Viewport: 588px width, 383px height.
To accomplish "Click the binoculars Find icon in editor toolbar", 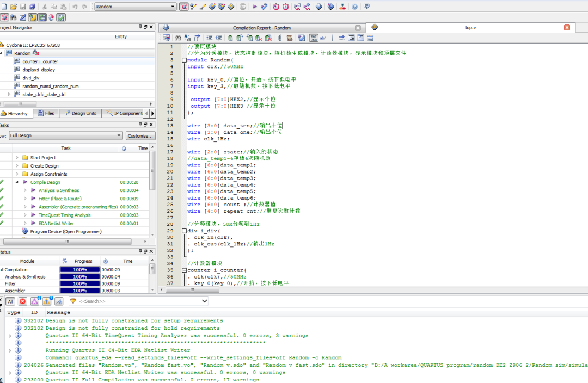I will (x=177, y=38).
